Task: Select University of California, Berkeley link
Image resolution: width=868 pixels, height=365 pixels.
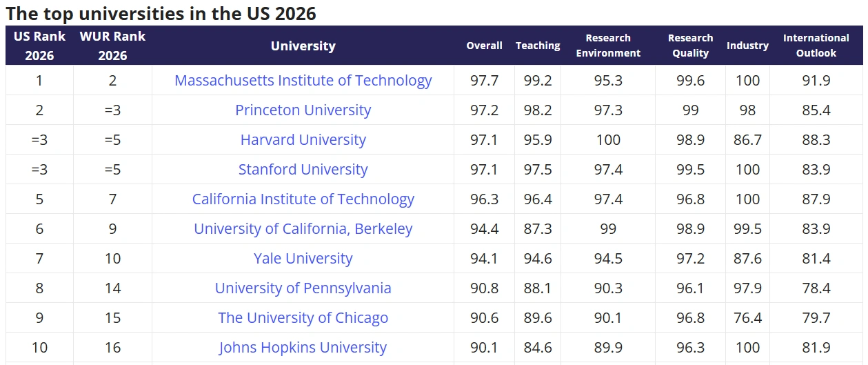Action: (x=303, y=229)
